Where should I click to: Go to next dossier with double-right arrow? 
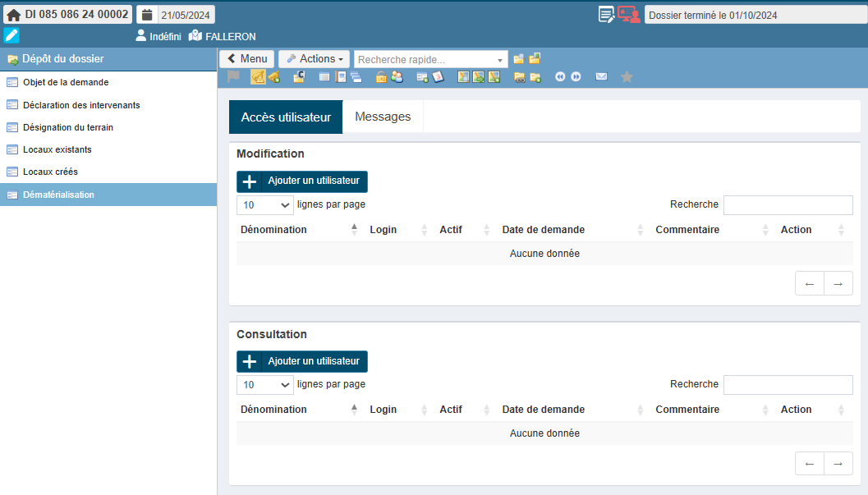pos(576,76)
